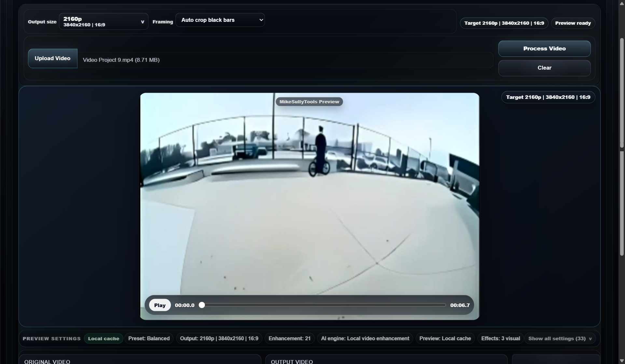Click the 00:00.0 current time label
This screenshot has height=364, width=625.
point(185,305)
